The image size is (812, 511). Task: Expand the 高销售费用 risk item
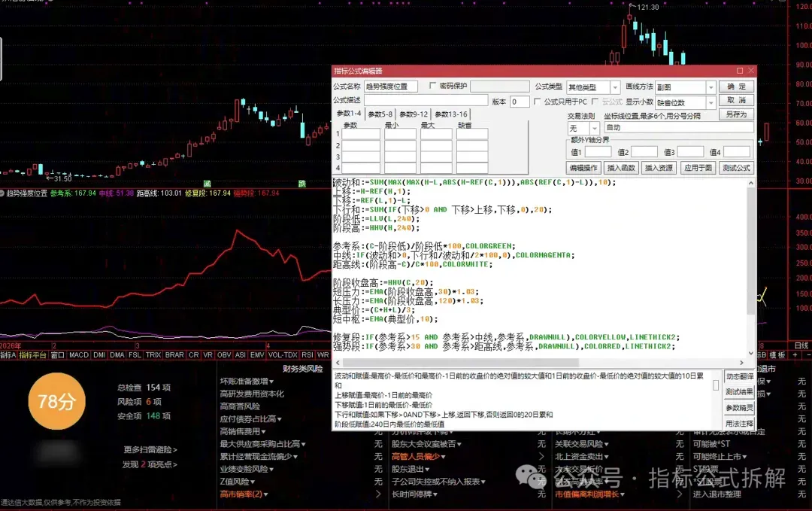pyautogui.click(x=242, y=431)
